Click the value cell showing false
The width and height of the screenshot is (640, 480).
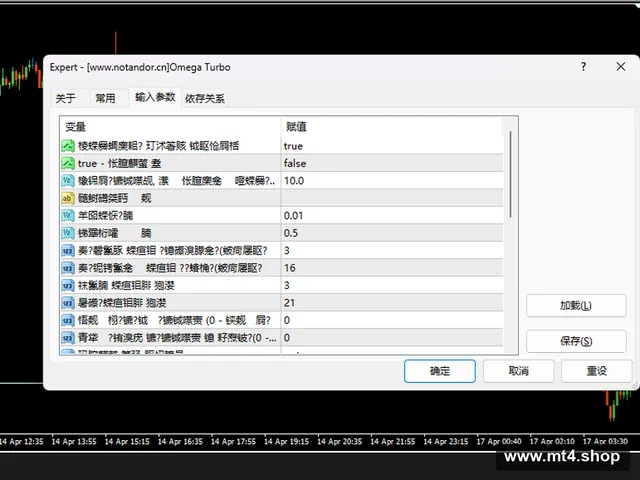(392, 163)
